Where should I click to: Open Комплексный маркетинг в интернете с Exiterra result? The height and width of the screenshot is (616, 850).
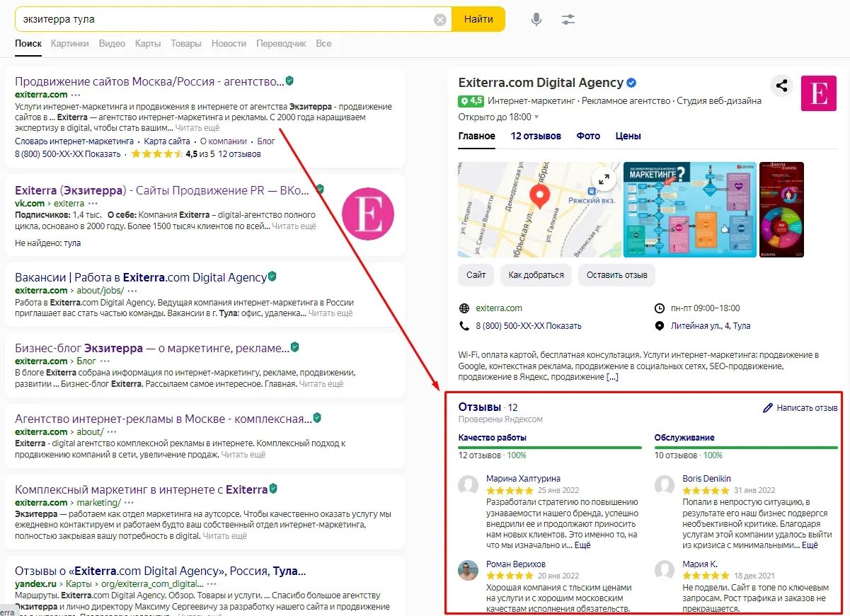pos(142,489)
